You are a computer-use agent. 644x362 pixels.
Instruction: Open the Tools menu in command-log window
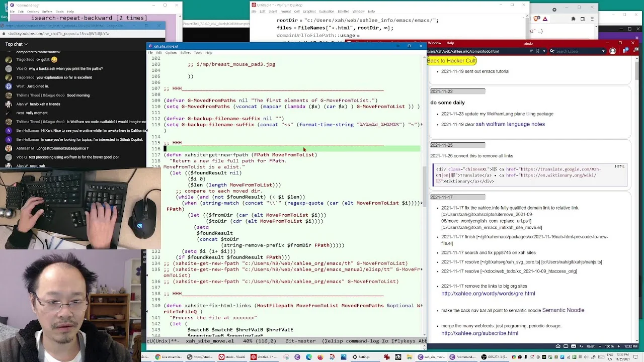pos(59,11)
